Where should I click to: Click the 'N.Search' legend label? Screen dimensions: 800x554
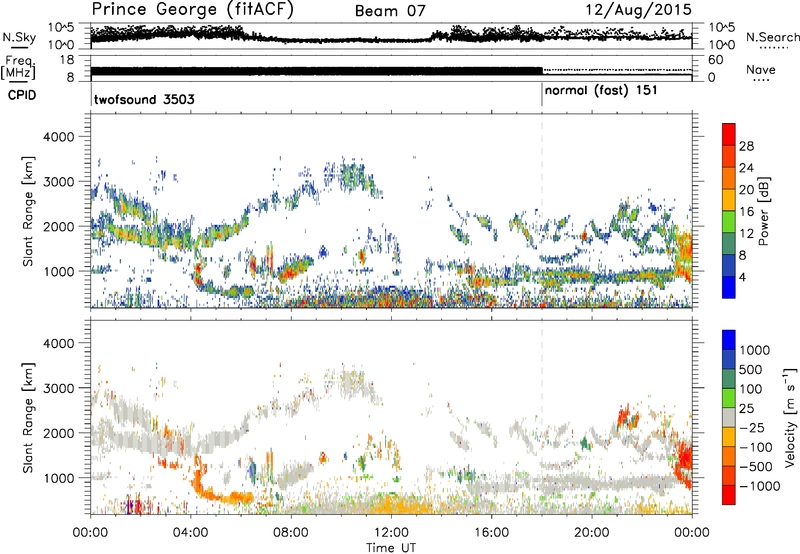[772, 37]
